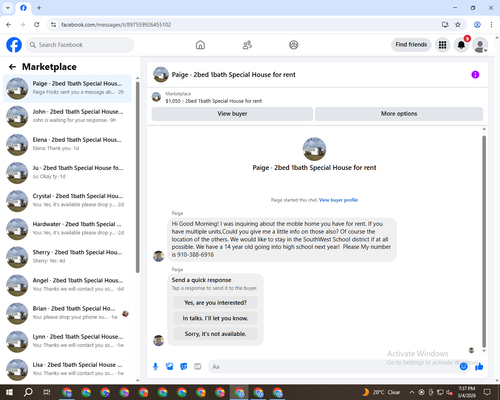500x400 pixels.
Task: Reload the page with browser refresh icon
Action: (37, 25)
